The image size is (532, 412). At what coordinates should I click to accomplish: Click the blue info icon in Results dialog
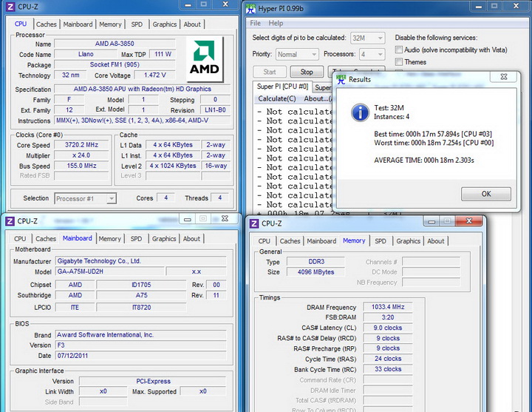[x=360, y=112]
